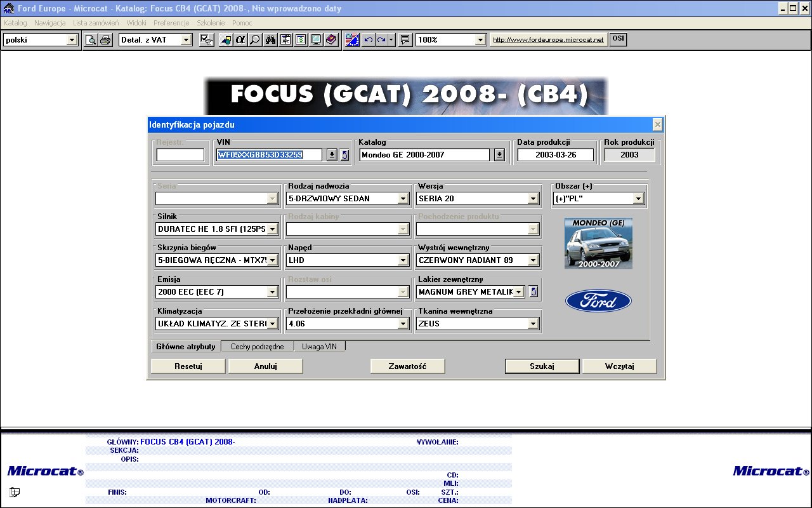This screenshot has height=508, width=812.
Task: Click the refresh icon next to VIN
Action: pyautogui.click(x=344, y=155)
